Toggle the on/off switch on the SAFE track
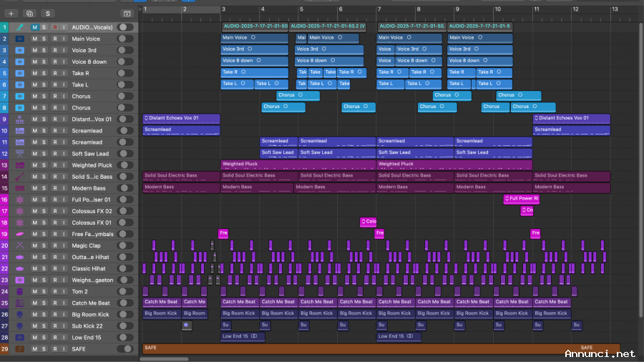This screenshot has width=644, height=362. (125, 348)
